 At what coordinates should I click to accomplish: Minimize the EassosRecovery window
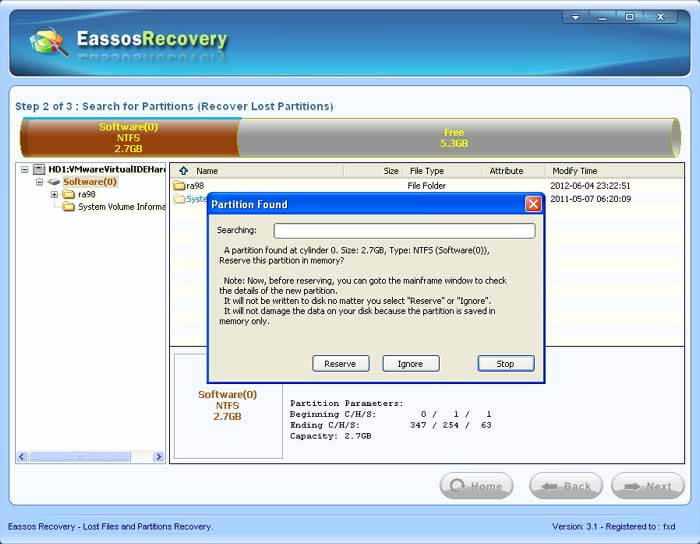(603, 17)
